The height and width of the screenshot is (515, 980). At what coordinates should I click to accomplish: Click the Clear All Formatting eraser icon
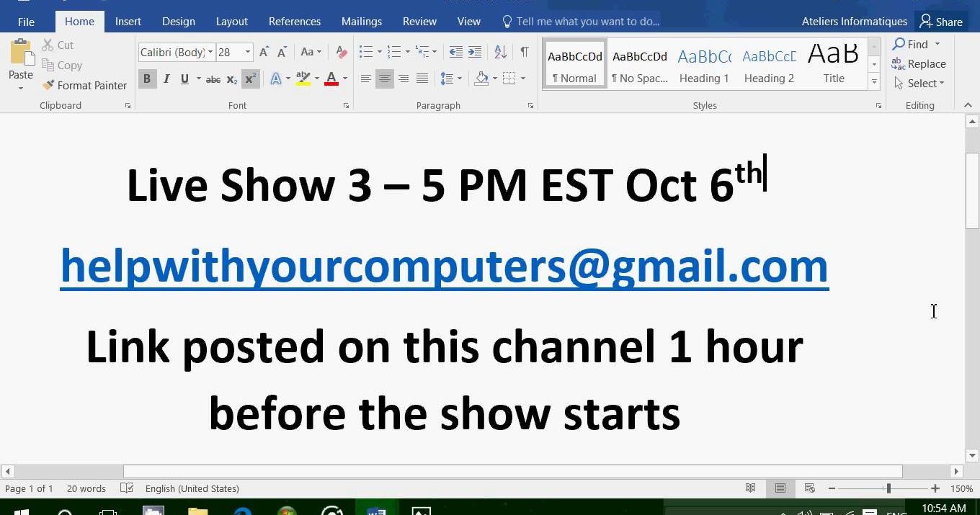pos(342,52)
